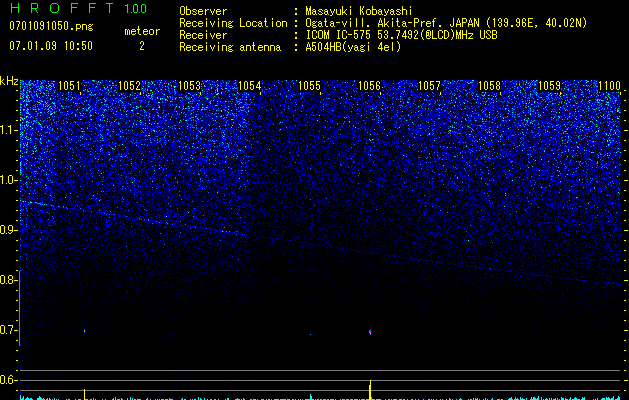Image resolution: width=629 pixels, height=400 pixels.
Task: Click the yellow spike under 1051
Action: coord(84,394)
